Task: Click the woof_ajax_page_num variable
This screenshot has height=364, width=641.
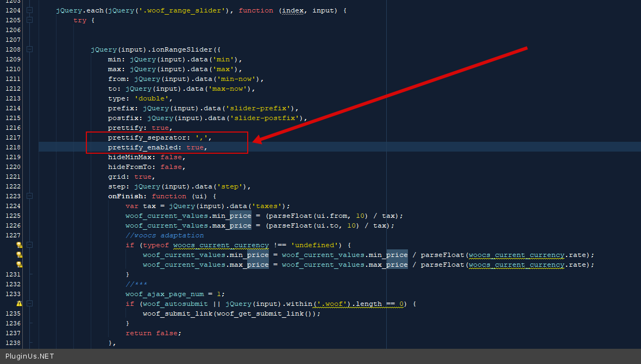Action: point(162,294)
